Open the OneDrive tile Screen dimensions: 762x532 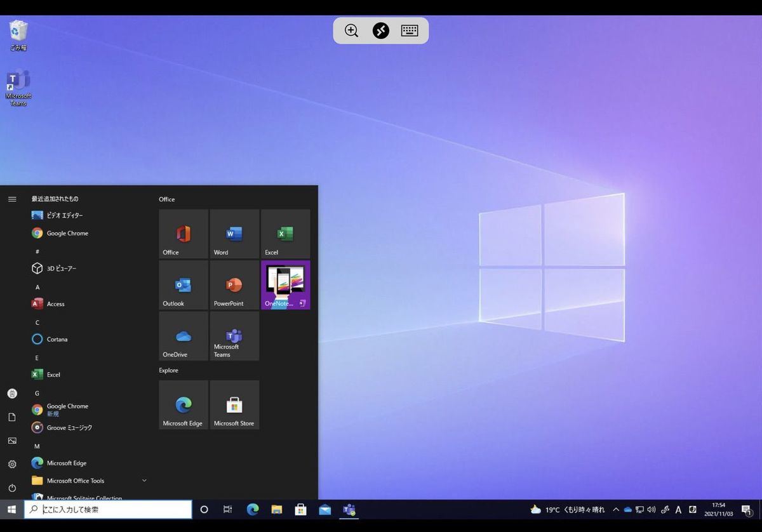[x=184, y=336]
